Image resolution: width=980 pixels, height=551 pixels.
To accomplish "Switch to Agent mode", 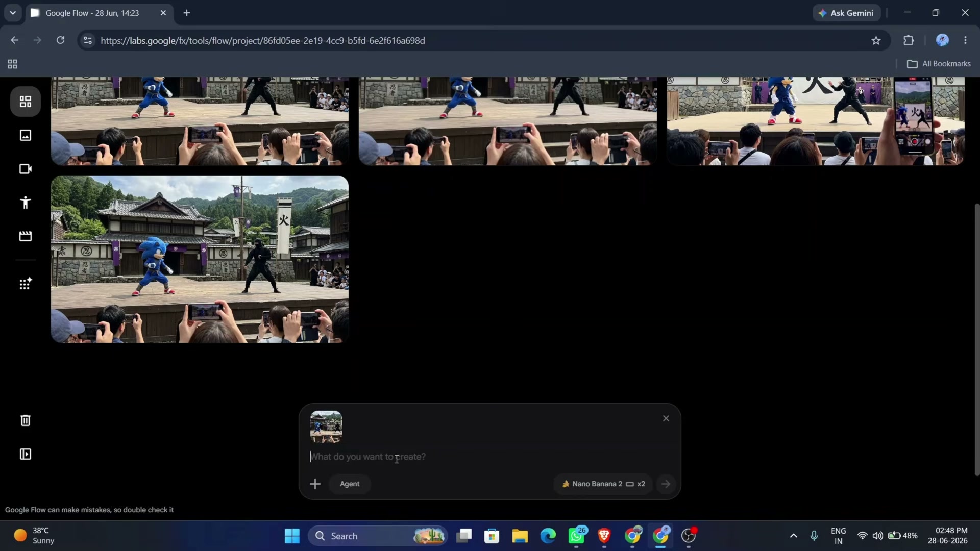I will 350,484.
